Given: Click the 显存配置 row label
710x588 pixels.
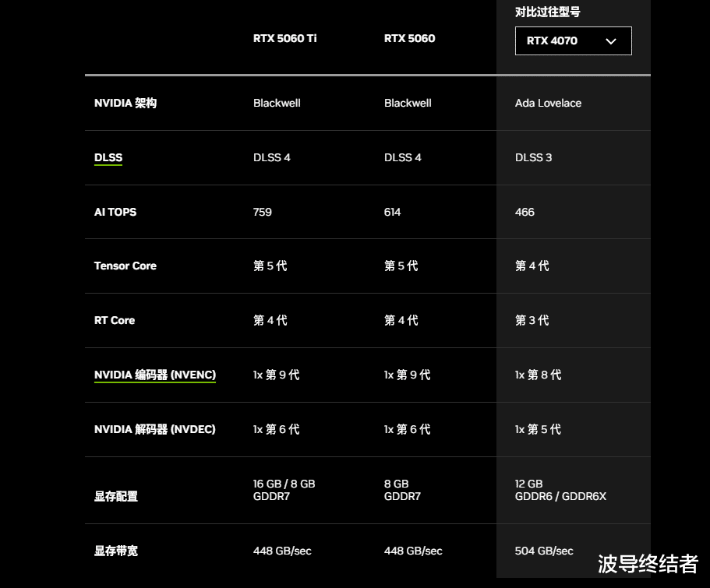Looking at the screenshot, I should pos(116,497).
